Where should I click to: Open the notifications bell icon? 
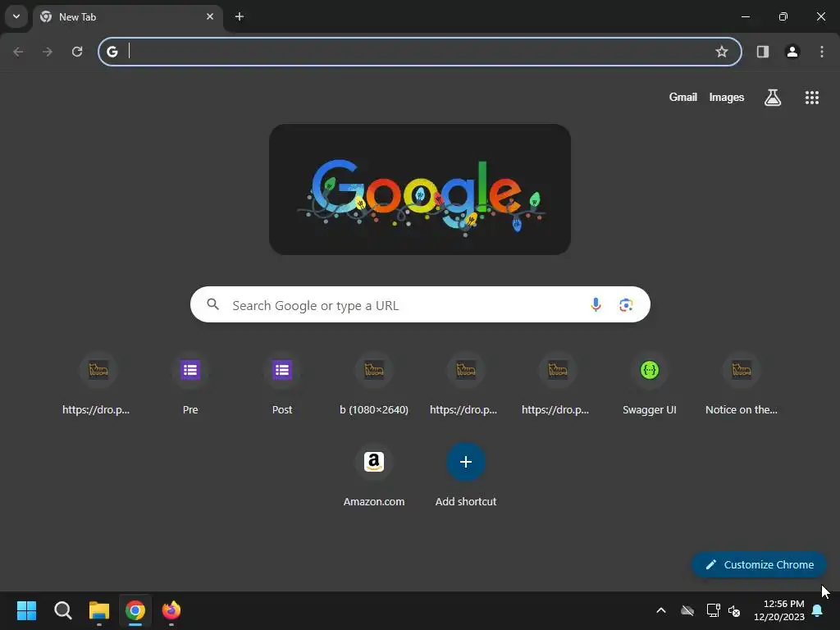[x=818, y=610]
